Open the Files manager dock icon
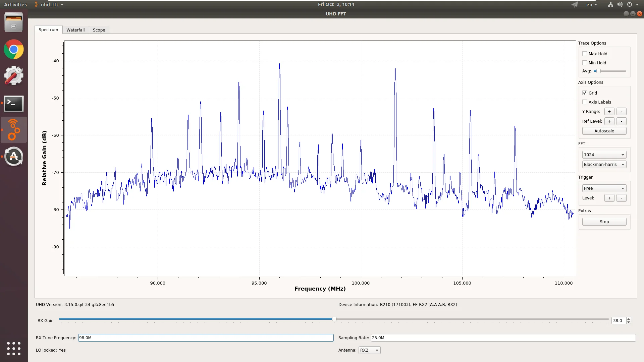644x362 pixels. tap(14, 22)
